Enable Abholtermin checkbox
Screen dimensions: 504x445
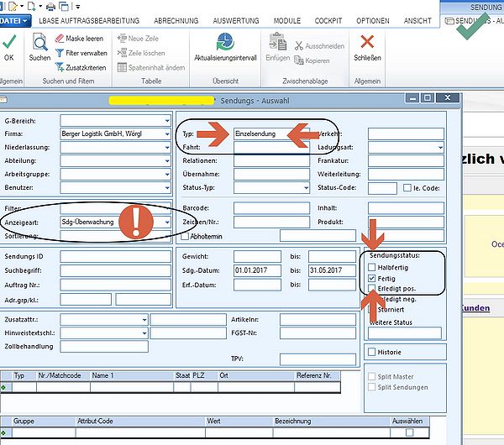(185, 237)
